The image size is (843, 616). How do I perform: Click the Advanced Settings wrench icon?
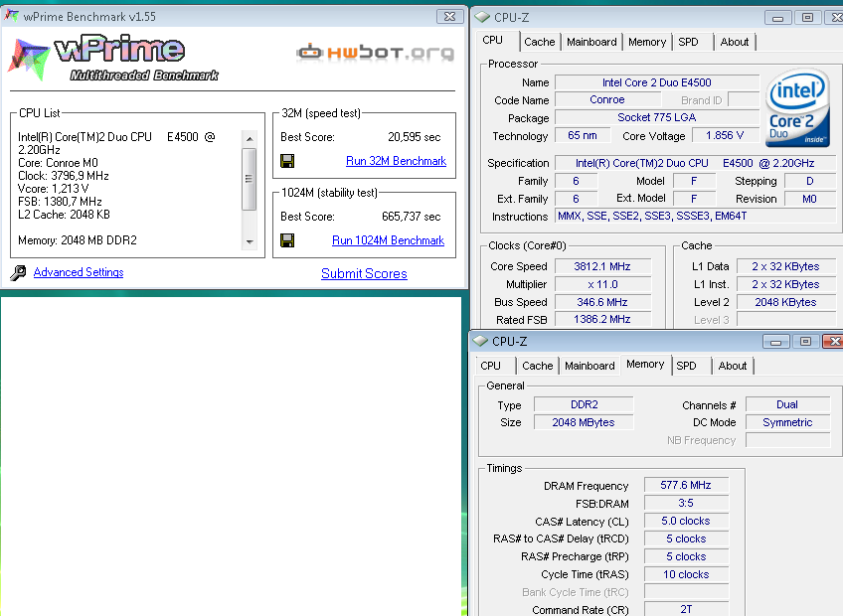(x=18, y=272)
